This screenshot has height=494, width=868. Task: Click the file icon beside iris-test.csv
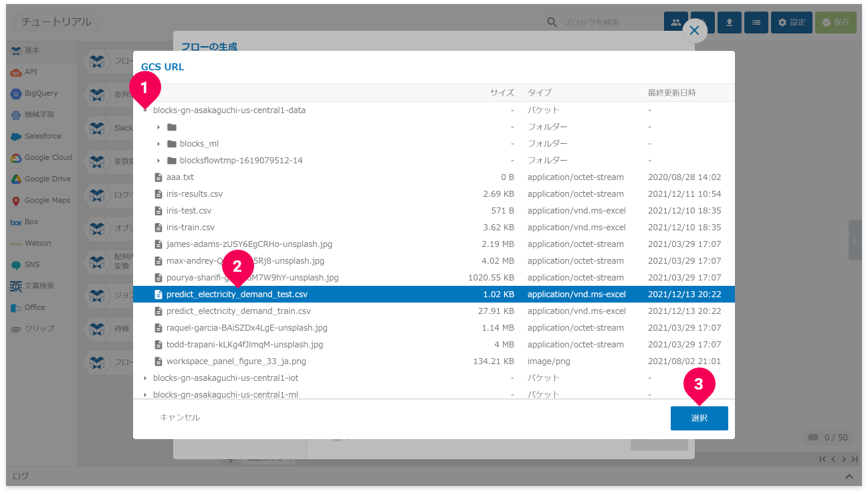point(158,211)
